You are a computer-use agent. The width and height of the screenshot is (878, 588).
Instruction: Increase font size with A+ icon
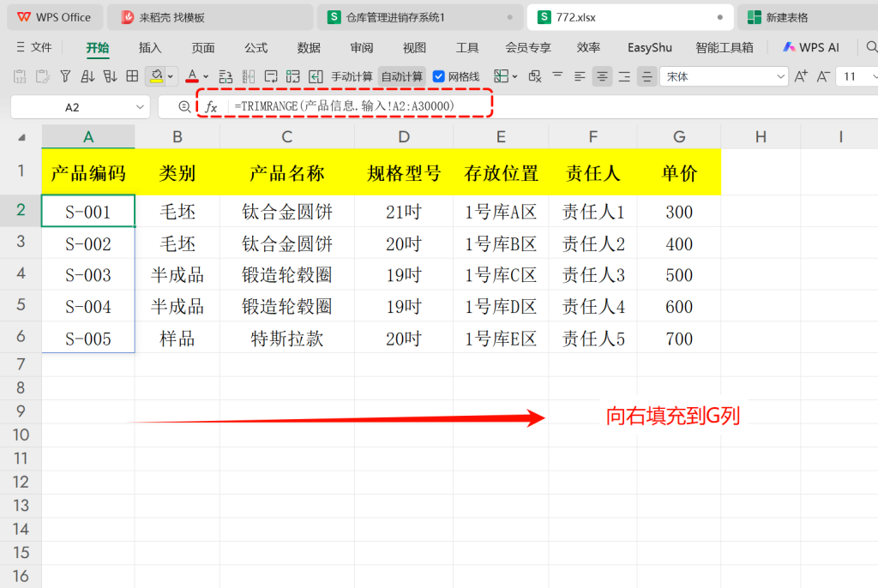point(802,77)
